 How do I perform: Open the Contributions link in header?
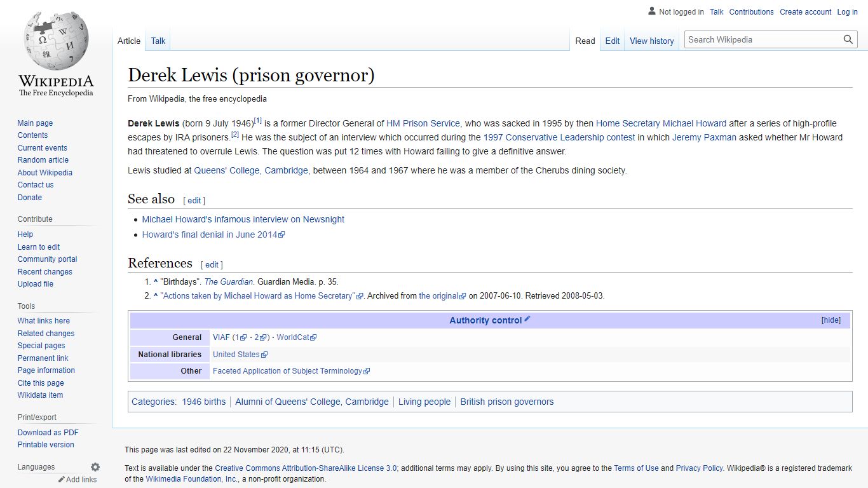[x=752, y=12]
